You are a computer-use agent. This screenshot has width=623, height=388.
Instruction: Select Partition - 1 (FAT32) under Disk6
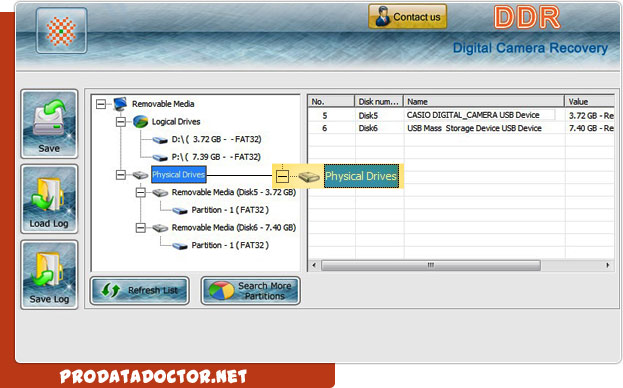click(x=230, y=245)
